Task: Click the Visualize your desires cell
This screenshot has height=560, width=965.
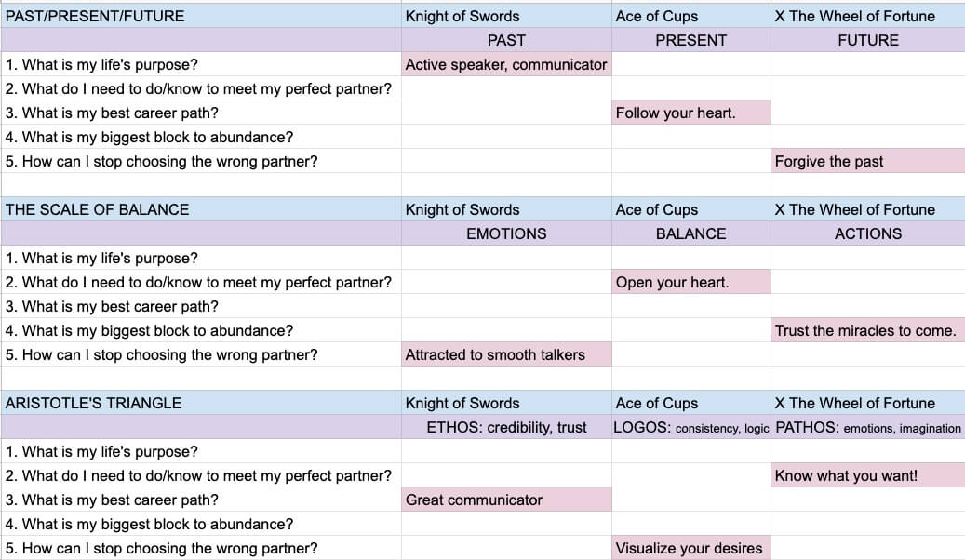Action: point(690,548)
